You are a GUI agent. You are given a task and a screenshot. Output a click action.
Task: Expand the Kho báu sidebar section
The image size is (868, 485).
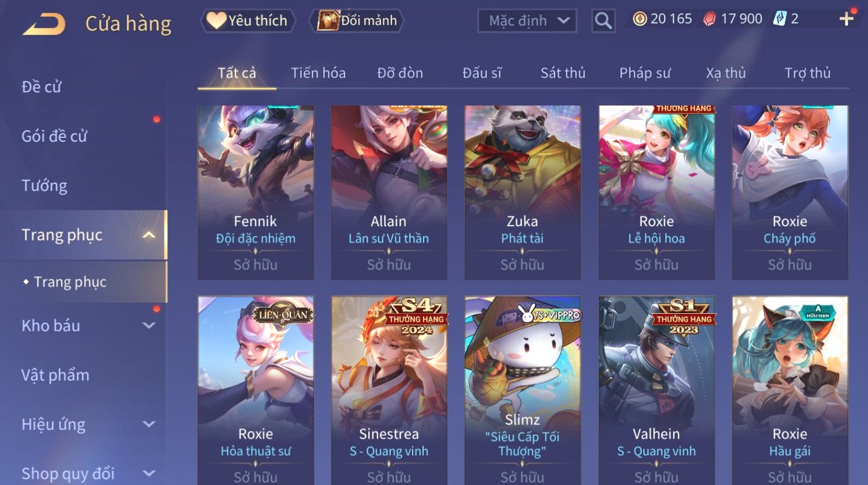click(149, 325)
